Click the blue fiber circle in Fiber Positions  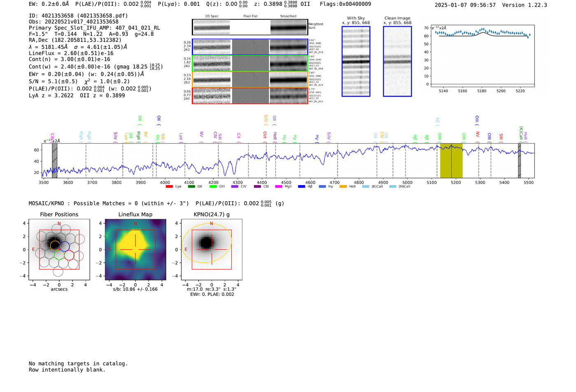tap(65, 246)
